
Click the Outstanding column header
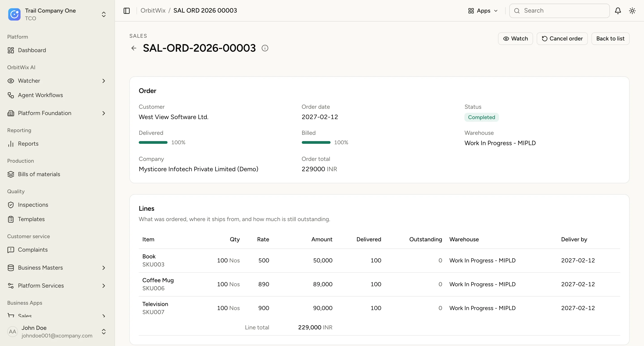click(x=426, y=240)
